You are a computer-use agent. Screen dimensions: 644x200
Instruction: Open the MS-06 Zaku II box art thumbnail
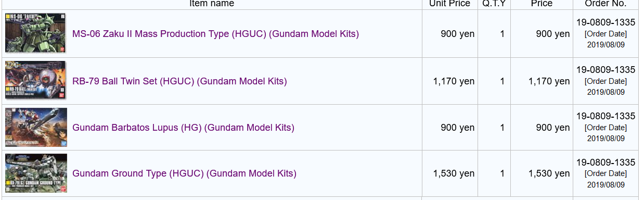[35, 33]
